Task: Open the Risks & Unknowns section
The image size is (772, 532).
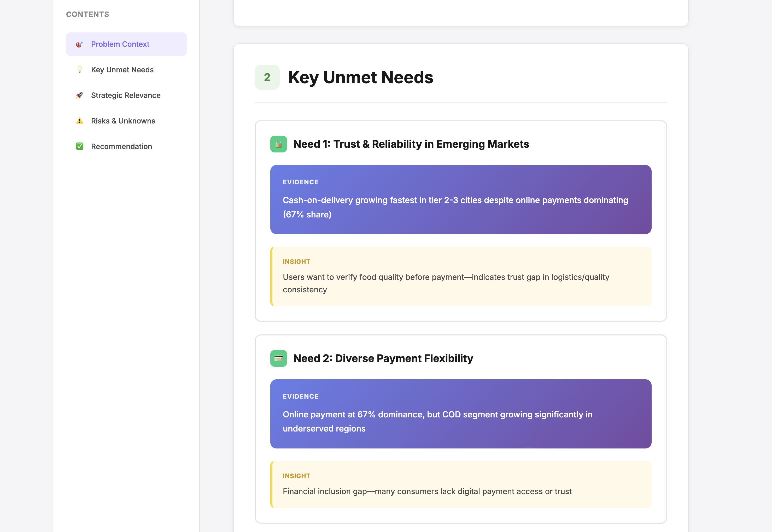Action: 123,121
